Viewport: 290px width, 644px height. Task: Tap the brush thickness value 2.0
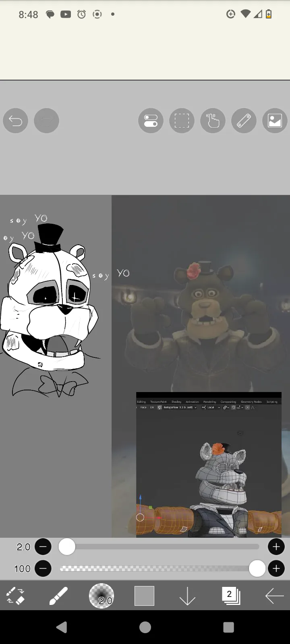[23, 547]
